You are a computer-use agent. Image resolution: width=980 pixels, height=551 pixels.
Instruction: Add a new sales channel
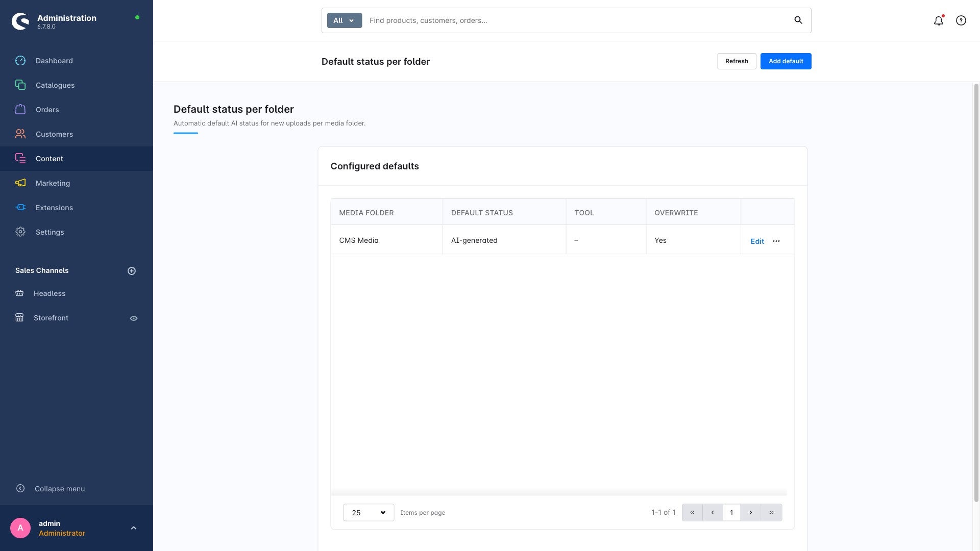coord(132,271)
